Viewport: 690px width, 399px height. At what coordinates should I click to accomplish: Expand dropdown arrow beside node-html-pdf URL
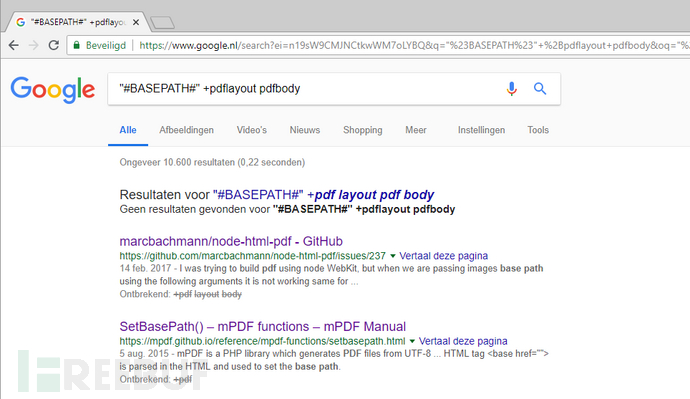pyautogui.click(x=393, y=256)
